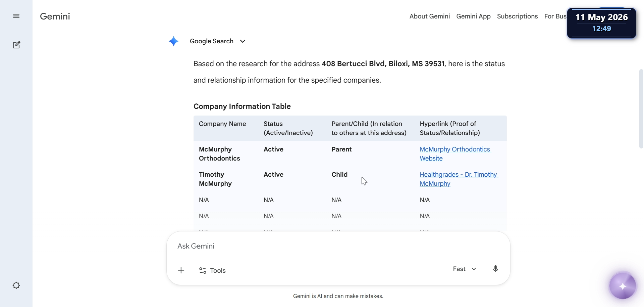
Task: Click the Parent relationship cell
Action: (341, 149)
